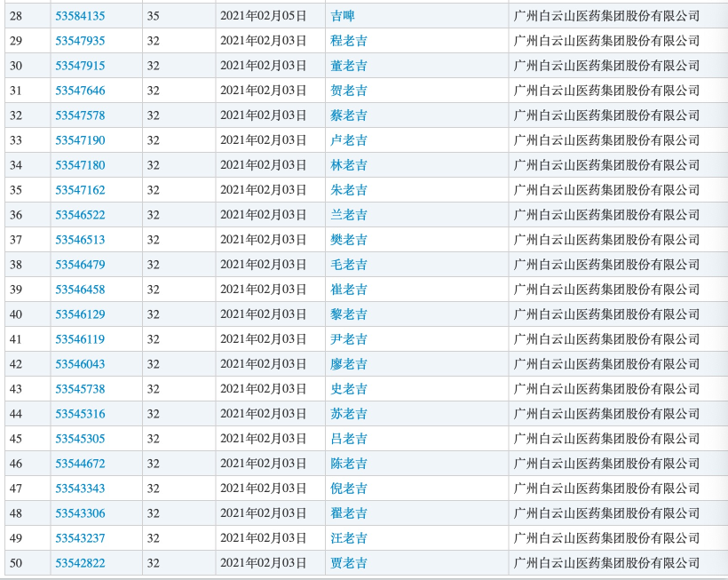Screen dimensions: 728x580
Task: Open application number 53543306
Action: (x=80, y=513)
